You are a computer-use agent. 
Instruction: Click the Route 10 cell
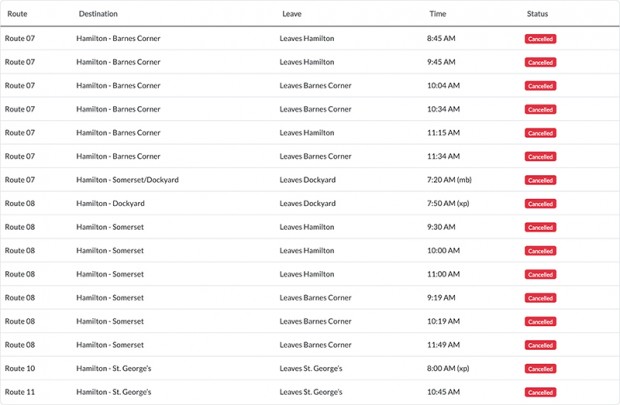click(20, 368)
